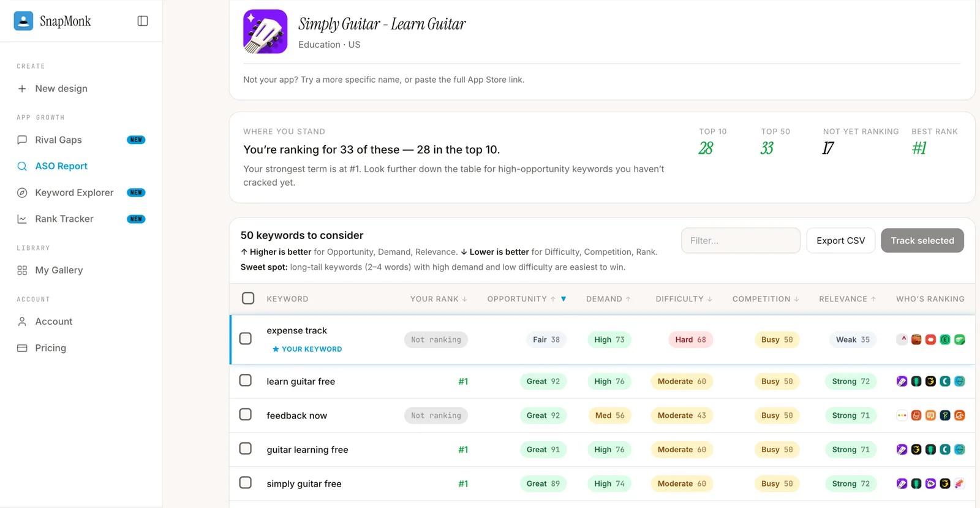980x508 pixels.
Task: Click the Account person icon
Action: click(22, 322)
